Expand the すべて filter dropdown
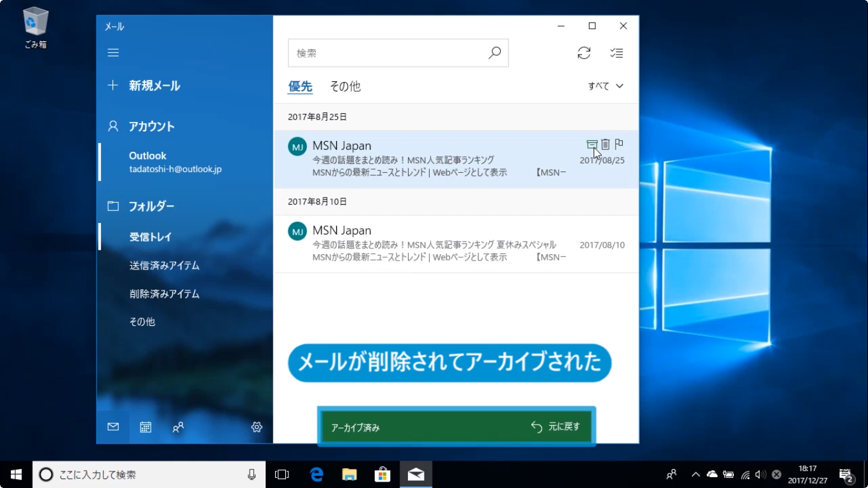This screenshot has height=488, width=868. tap(606, 86)
